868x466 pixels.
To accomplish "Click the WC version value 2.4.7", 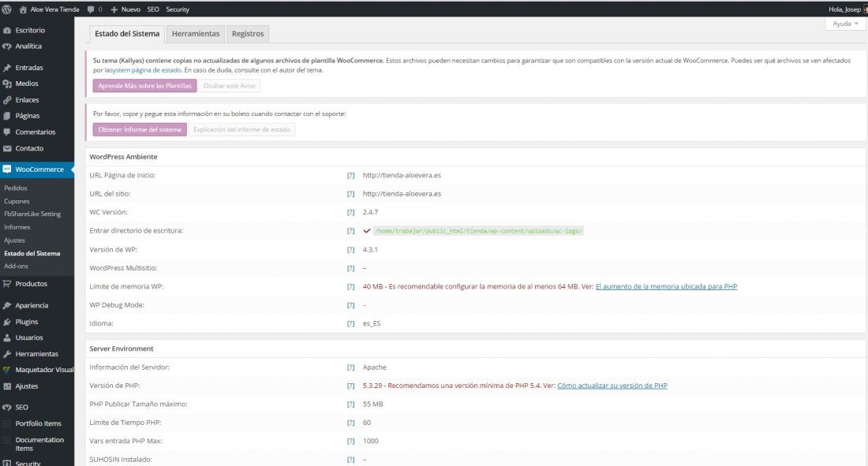I will coord(370,213).
